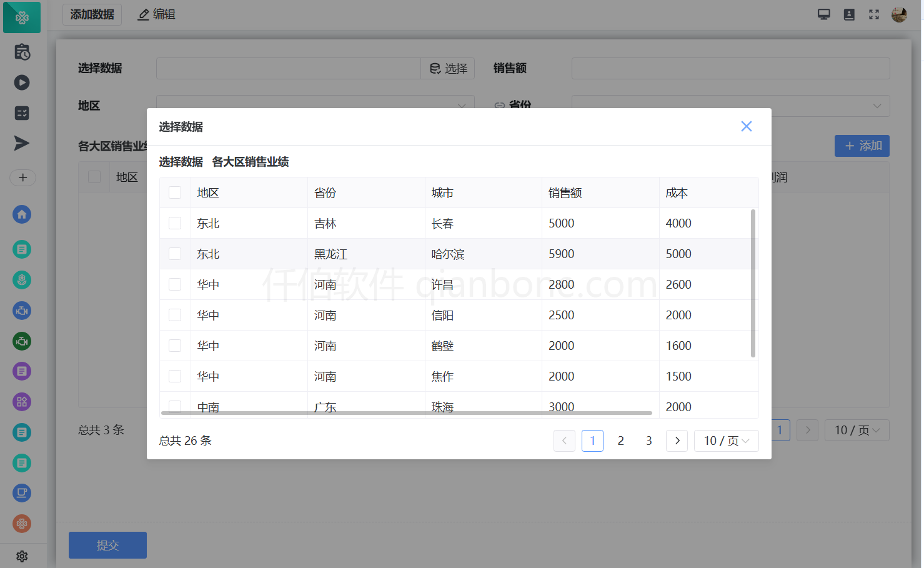Click the paper plane send icon in sidebar

pos(22,144)
